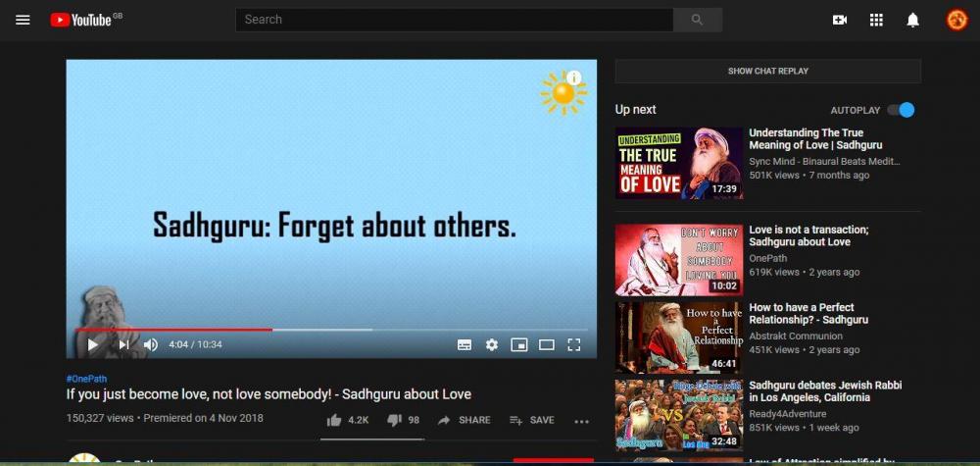980x466 pixels.
Task: Open the notifications bell
Action: pyautogui.click(x=912, y=20)
